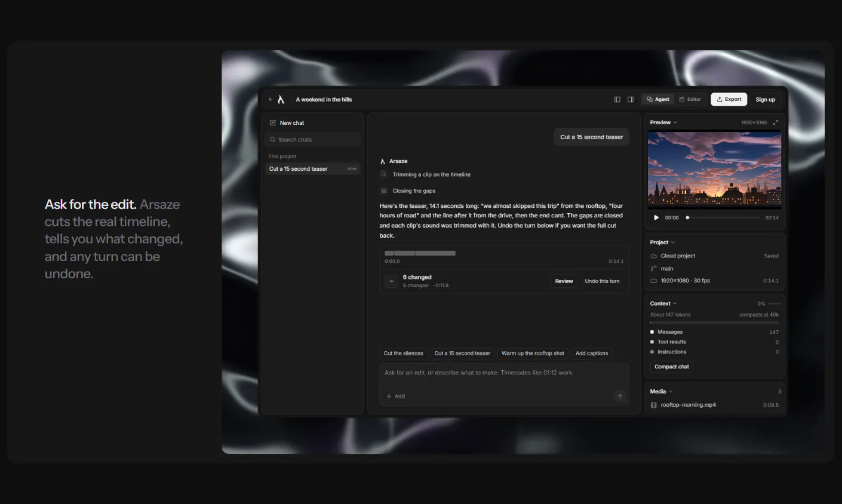Click the frame icon next to 1920×1080 · 30 fps
This screenshot has width=842, height=504.
coord(654,281)
